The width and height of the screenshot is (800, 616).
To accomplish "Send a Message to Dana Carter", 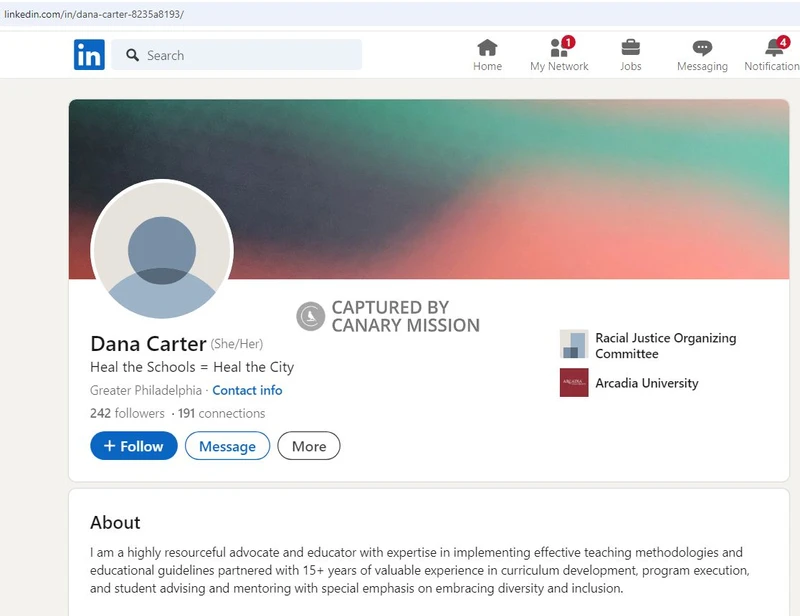I will coord(227,446).
